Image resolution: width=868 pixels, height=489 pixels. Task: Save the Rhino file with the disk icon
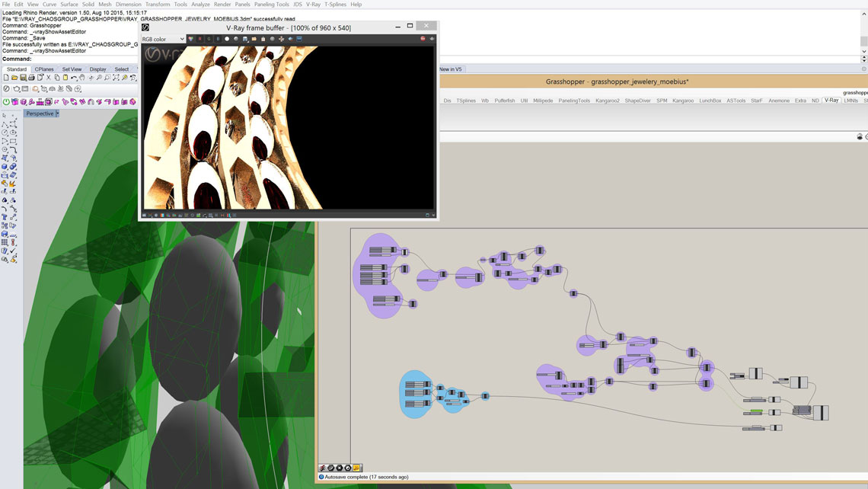pyautogui.click(x=24, y=78)
